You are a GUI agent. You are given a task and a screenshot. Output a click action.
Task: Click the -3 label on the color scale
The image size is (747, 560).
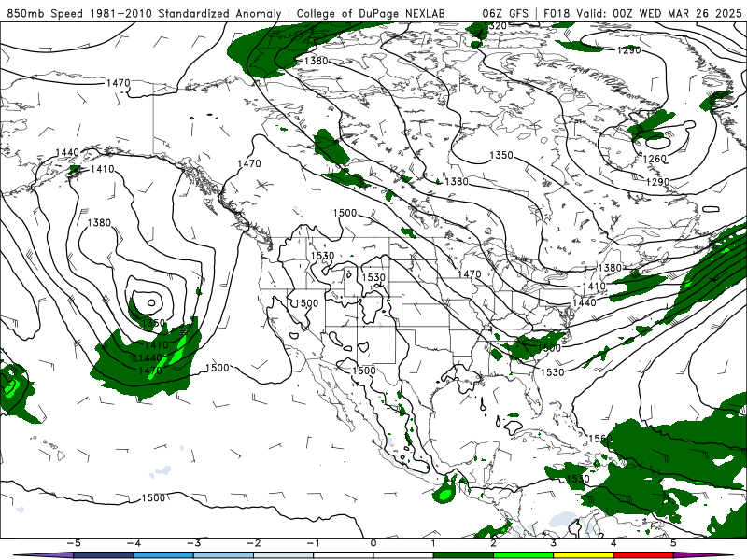click(x=193, y=543)
